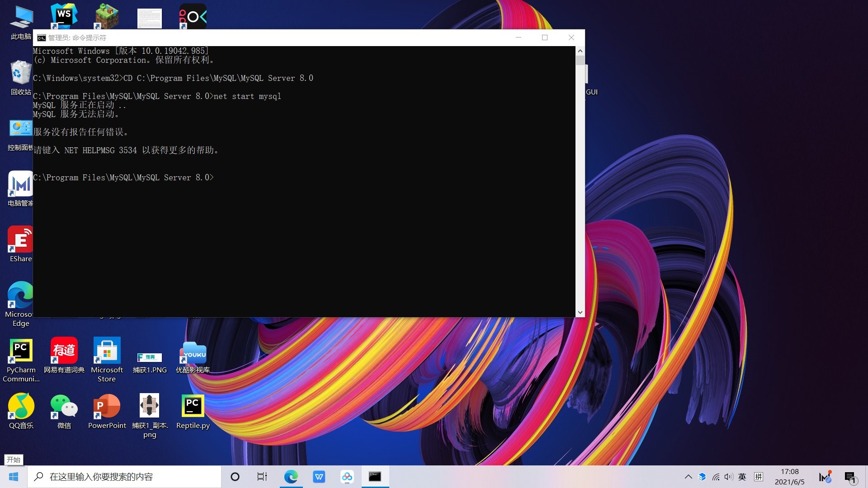Screen dimensions: 868x488
Task: Minimize the command prompt window
Action: 519,38
